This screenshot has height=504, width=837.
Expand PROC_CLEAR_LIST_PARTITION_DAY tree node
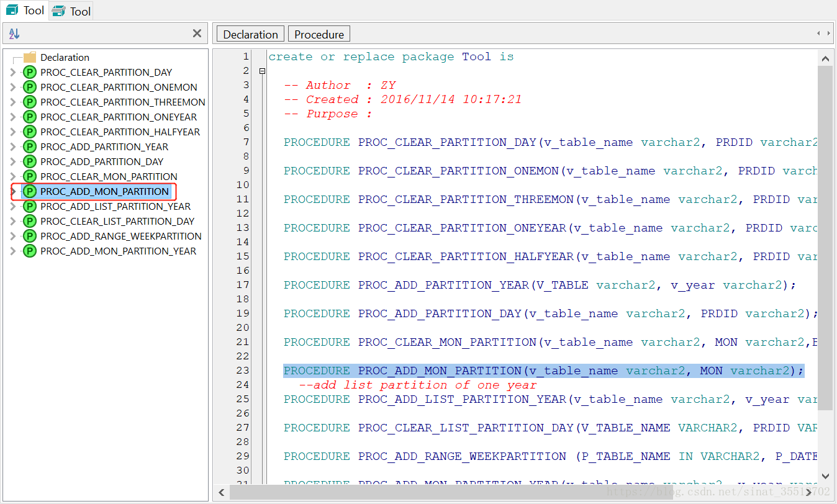(x=13, y=221)
